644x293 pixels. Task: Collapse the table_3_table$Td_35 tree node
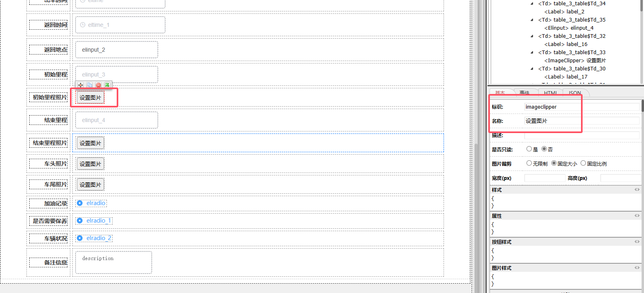(532, 20)
